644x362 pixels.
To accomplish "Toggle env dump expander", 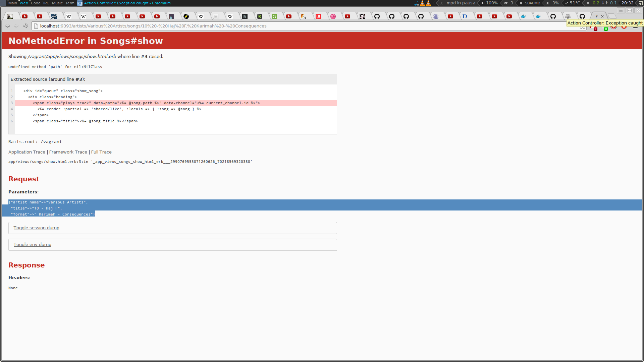I will pos(32,244).
